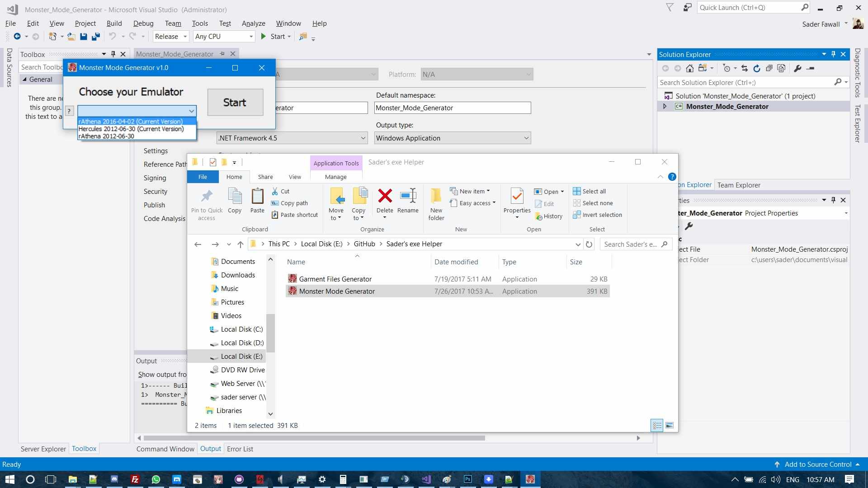The height and width of the screenshot is (488, 868).
Task: Switch to Share tab in File Explorer
Action: click(x=265, y=177)
